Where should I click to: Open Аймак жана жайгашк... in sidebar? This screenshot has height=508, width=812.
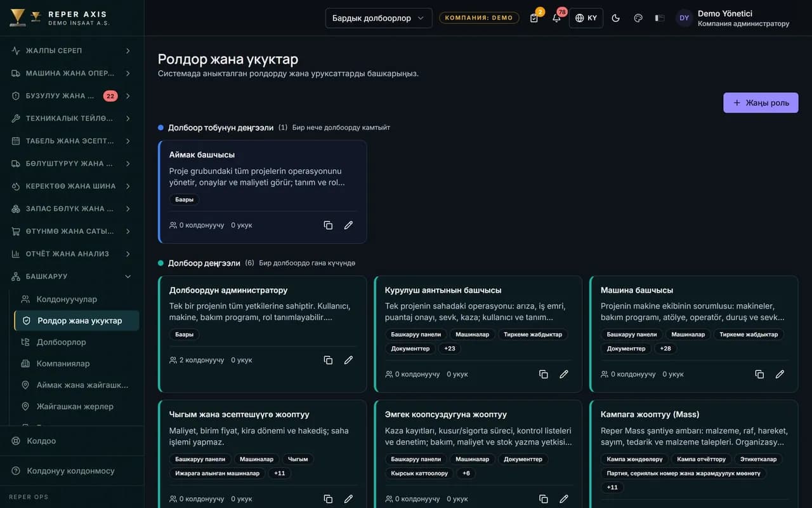76,385
